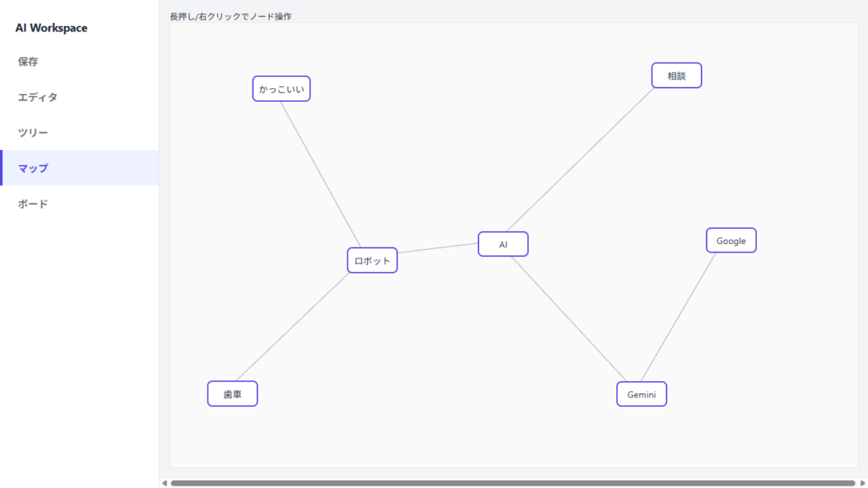Click the edge linking AI and 相談
This screenshot has width=868, height=488.
[581, 158]
